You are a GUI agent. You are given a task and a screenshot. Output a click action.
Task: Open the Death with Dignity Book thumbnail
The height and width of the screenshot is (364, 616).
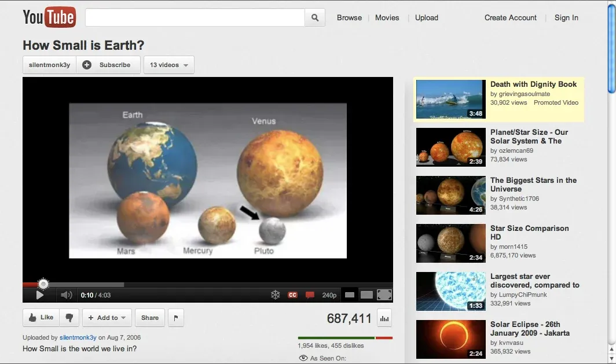(450, 100)
